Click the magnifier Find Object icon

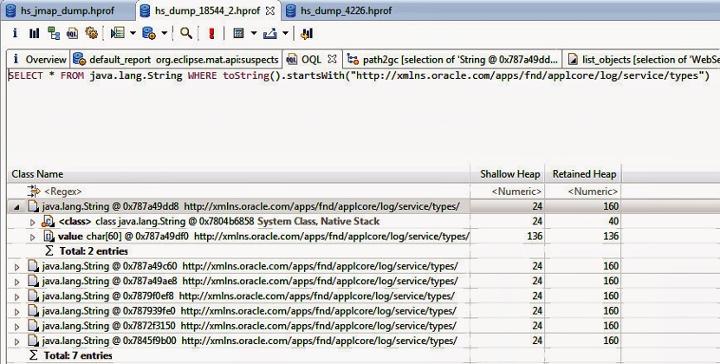186,33
